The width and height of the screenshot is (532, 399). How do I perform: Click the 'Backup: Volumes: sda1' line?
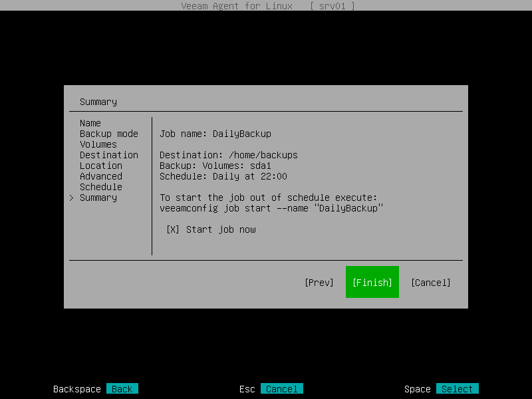[215, 166]
